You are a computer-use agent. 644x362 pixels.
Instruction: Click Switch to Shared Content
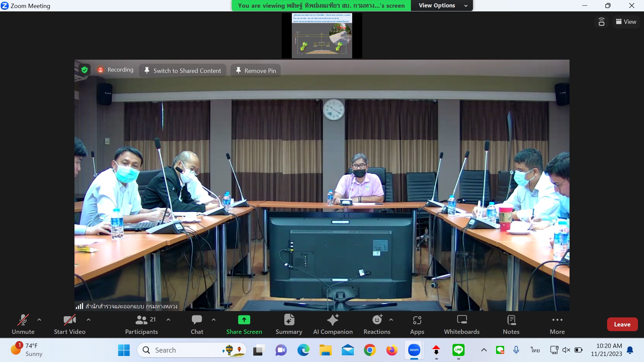point(183,71)
